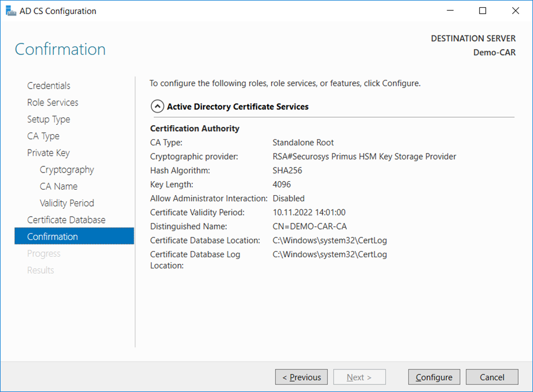The image size is (533, 392).
Task: Click the AD CS Configuration title bar icon
Action: [x=11, y=11]
